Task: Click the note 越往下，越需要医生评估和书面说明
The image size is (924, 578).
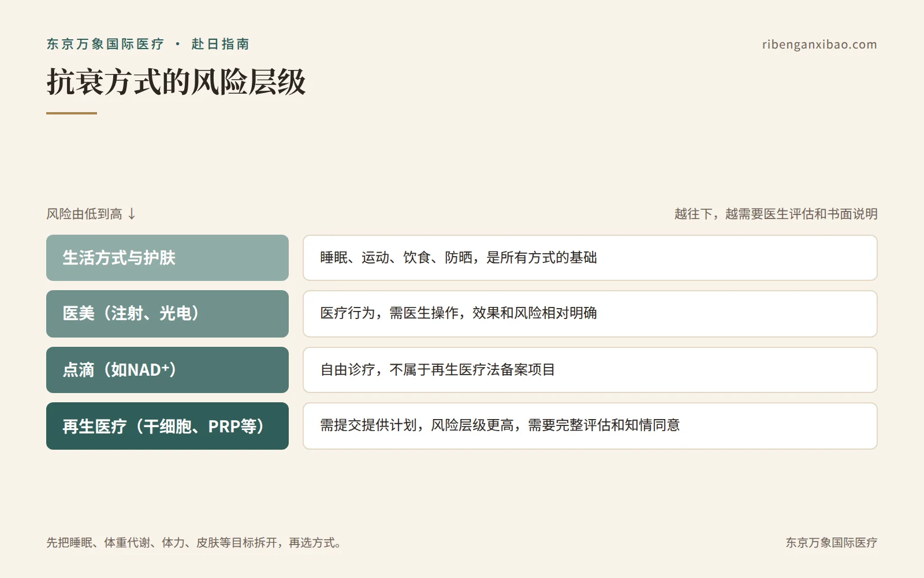Action: click(x=776, y=214)
